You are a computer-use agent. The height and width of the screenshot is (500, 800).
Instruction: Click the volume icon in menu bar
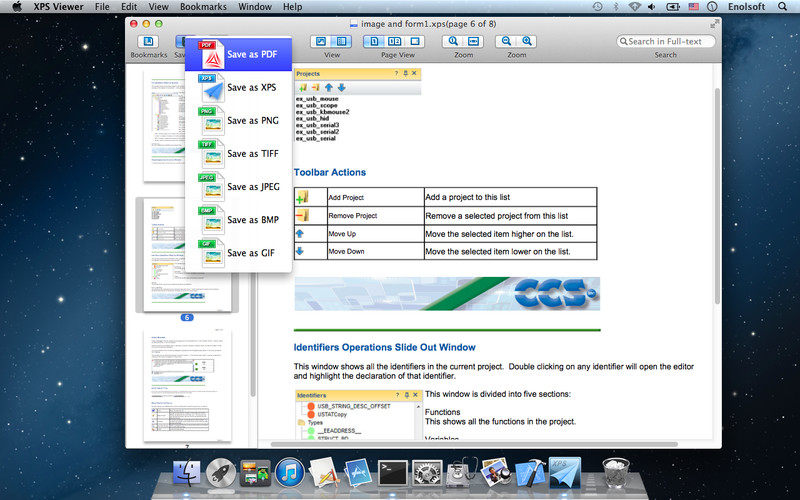[652, 7]
